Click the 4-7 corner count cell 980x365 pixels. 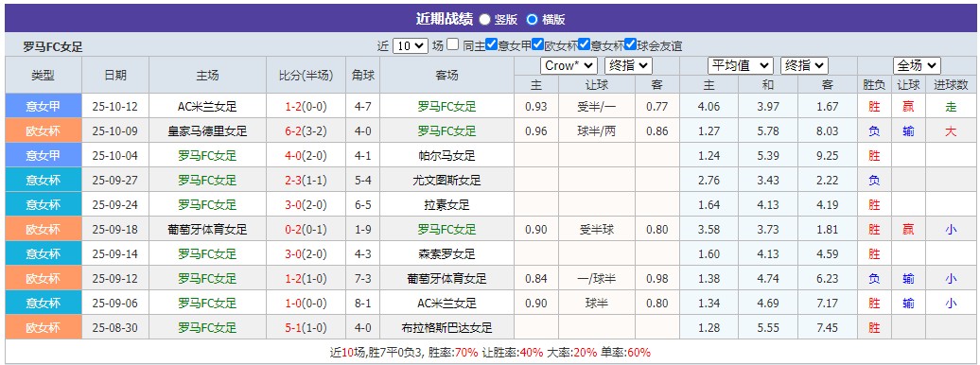(363, 106)
